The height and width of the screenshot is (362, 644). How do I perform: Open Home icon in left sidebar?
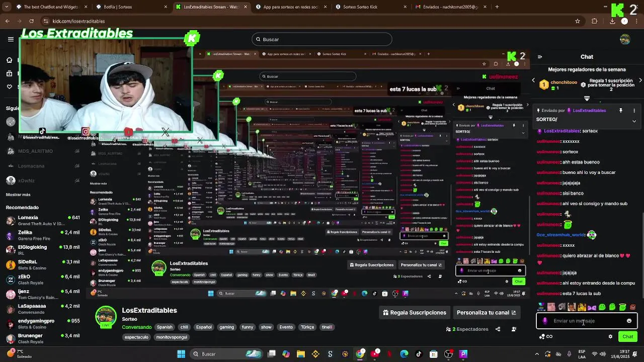coord(9,60)
